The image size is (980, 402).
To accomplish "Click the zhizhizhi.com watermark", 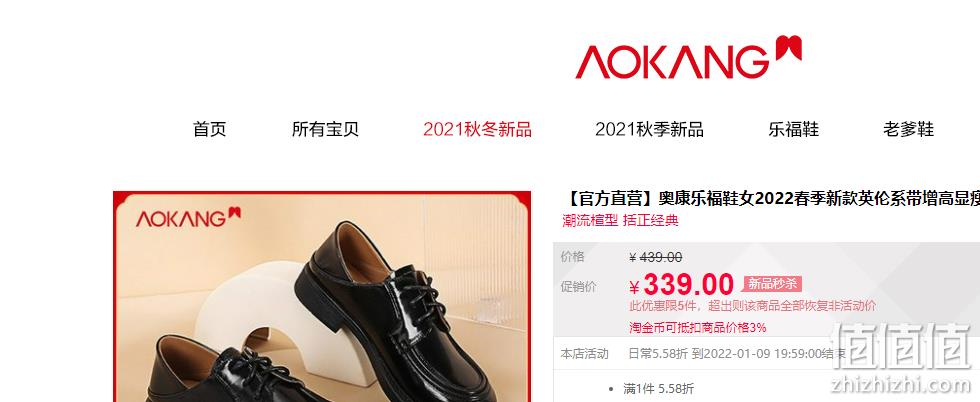I will point(902,383).
